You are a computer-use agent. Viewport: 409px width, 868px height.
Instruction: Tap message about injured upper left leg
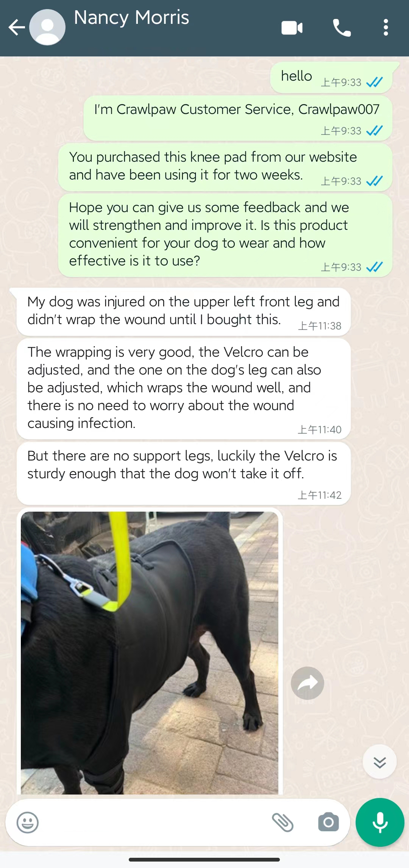(x=184, y=312)
